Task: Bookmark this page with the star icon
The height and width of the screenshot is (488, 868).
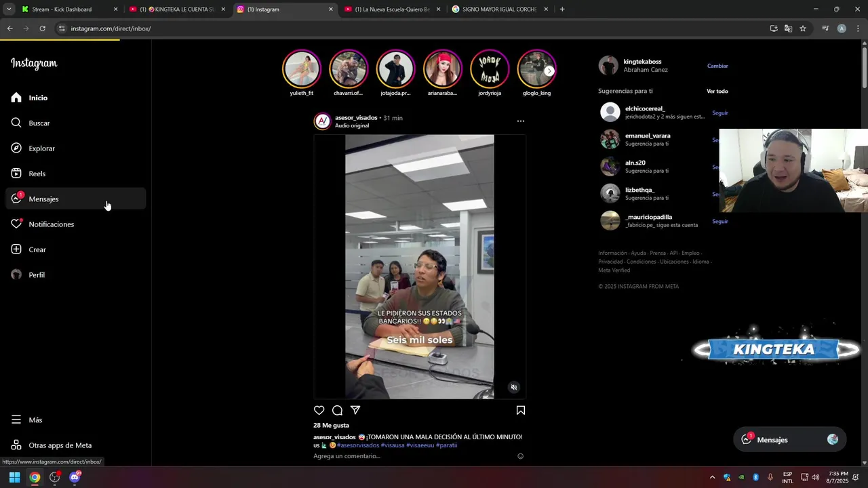Action: [x=803, y=28]
